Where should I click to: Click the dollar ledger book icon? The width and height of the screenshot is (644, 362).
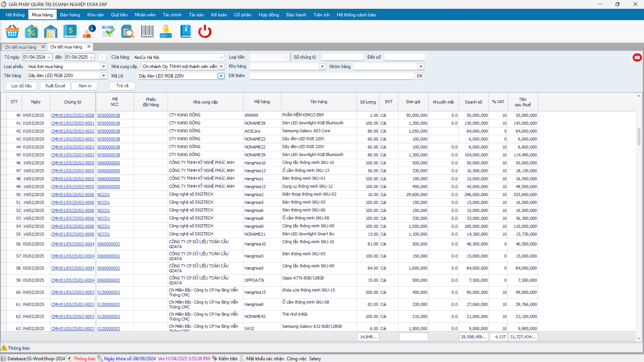tap(70, 31)
